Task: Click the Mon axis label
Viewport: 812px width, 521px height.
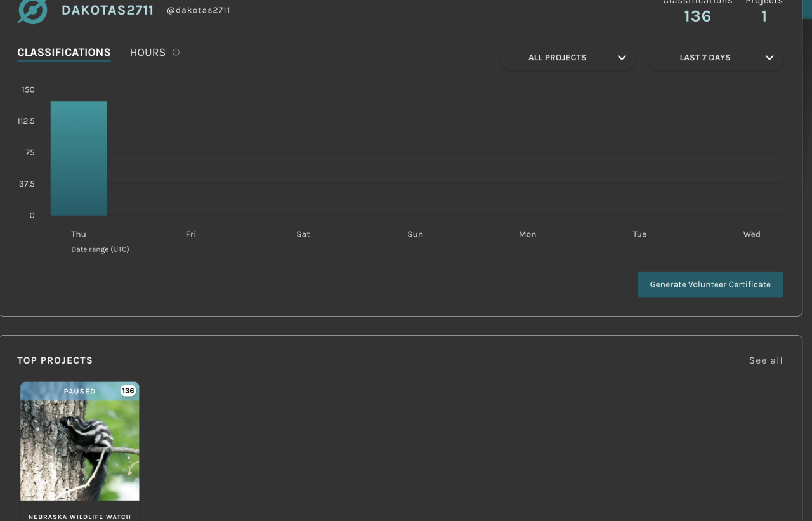Action: 528,234
